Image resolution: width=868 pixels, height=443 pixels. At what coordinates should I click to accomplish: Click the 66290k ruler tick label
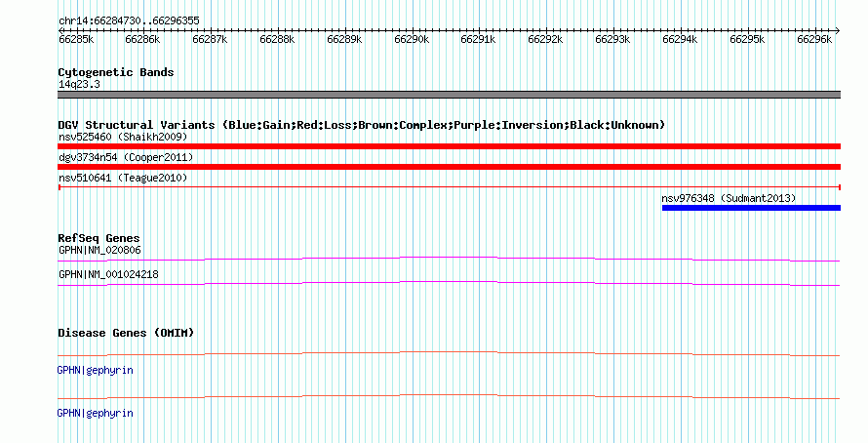coord(412,39)
